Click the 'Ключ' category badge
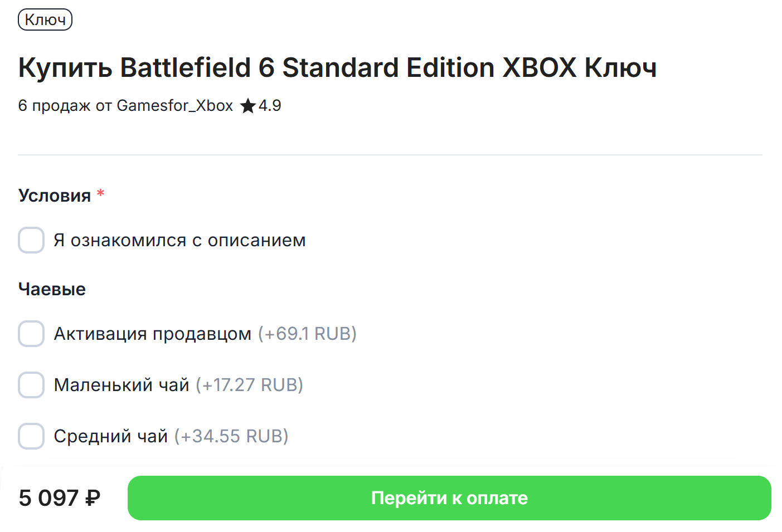 (45, 19)
